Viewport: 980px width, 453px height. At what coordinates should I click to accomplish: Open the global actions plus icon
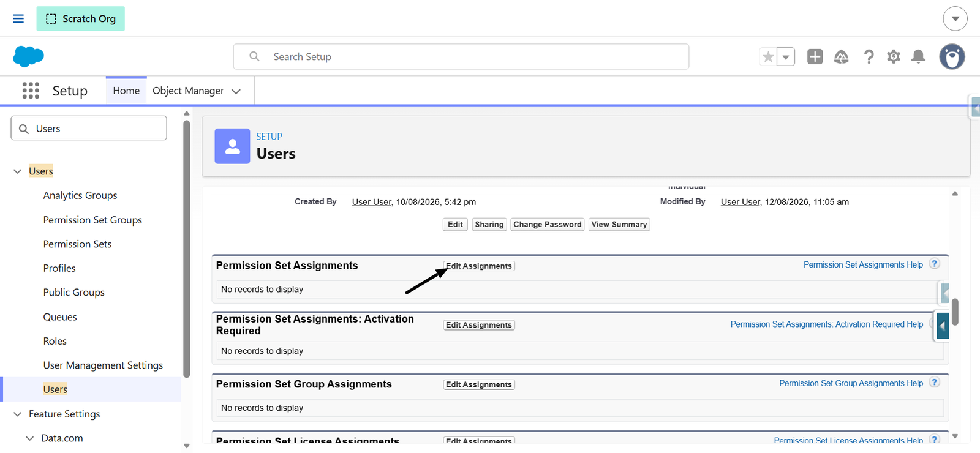click(x=815, y=56)
